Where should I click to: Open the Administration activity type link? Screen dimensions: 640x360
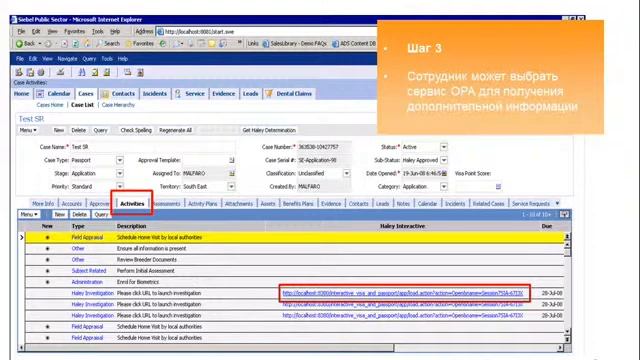pos(87,282)
